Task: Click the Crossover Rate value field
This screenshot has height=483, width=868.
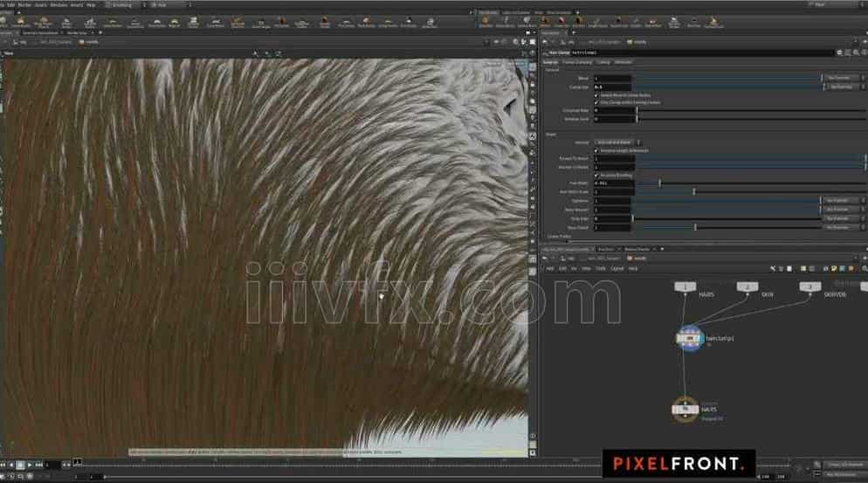Action: pyautogui.click(x=615, y=110)
